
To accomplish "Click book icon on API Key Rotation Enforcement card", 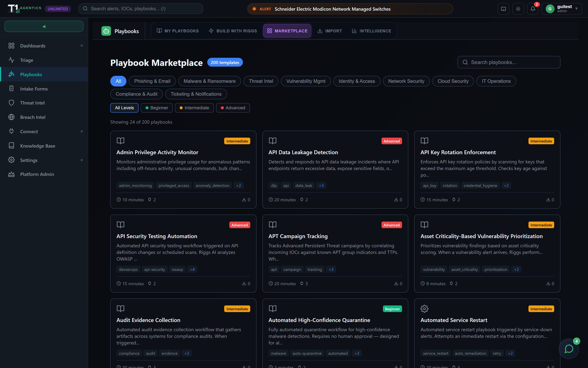I will (x=424, y=141).
